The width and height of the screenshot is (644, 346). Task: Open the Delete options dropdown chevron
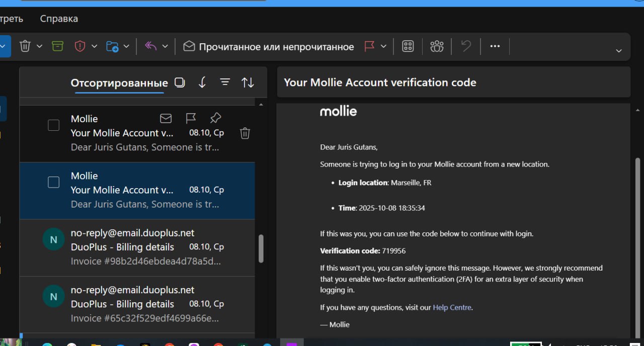click(39, 46)
